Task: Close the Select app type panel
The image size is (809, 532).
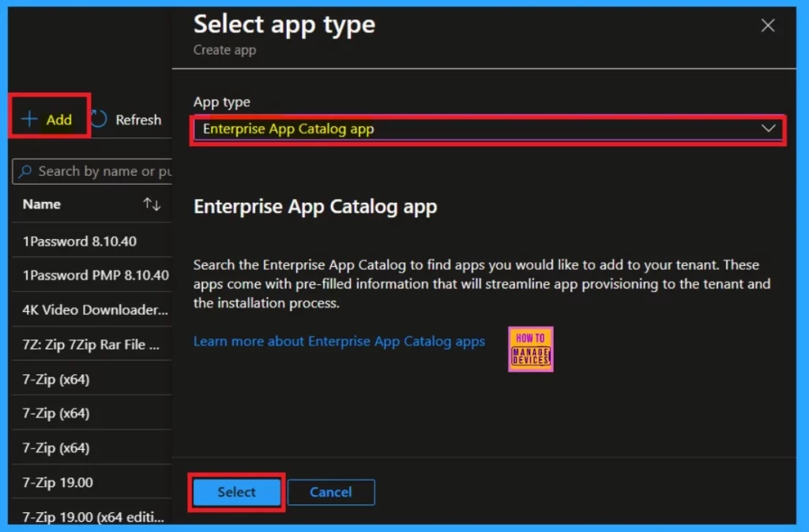Action: (768, 25)
